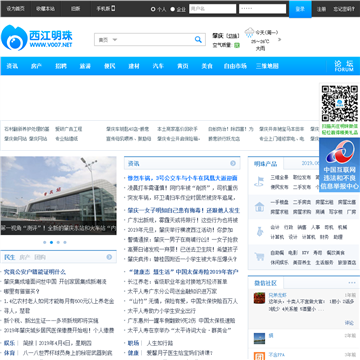Image resolution: width=360 pixels, height=360 pixels.
Task: Go to the first carousel slide dot
Action: point(45,242)
